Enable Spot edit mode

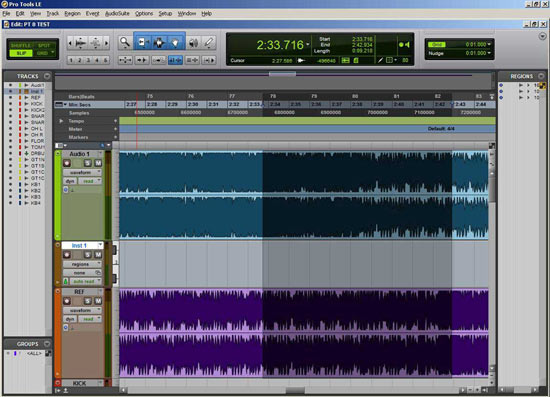[x=44, y=46]
